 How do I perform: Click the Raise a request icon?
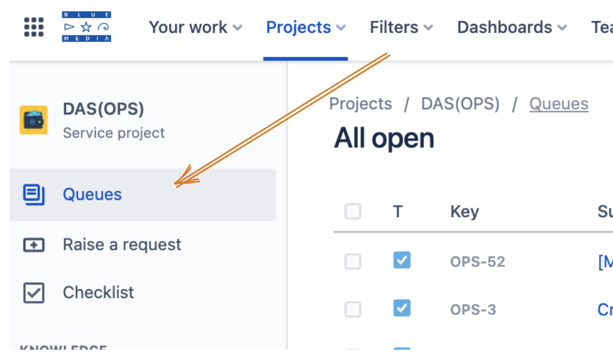click(x=34, y=245)
